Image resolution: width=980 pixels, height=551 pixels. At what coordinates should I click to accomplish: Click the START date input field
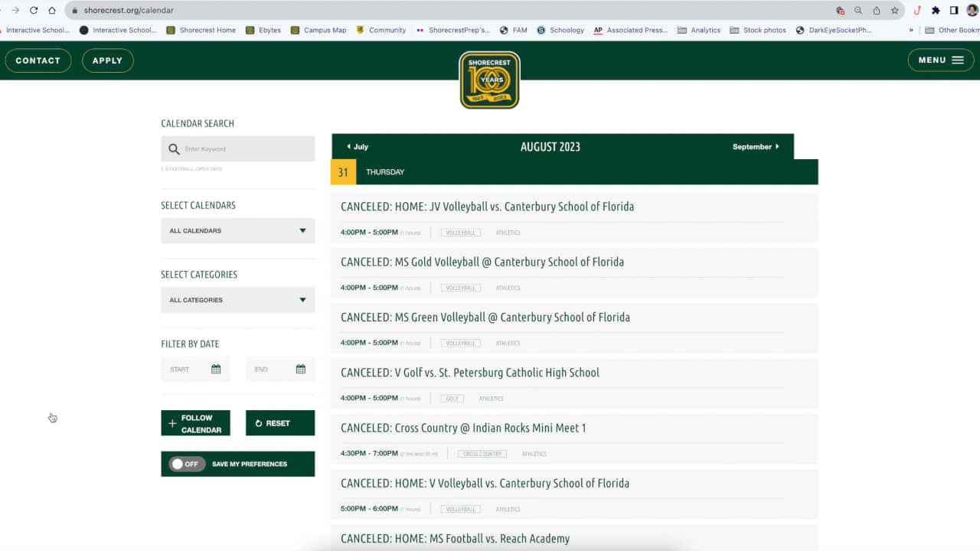point(195,369)
